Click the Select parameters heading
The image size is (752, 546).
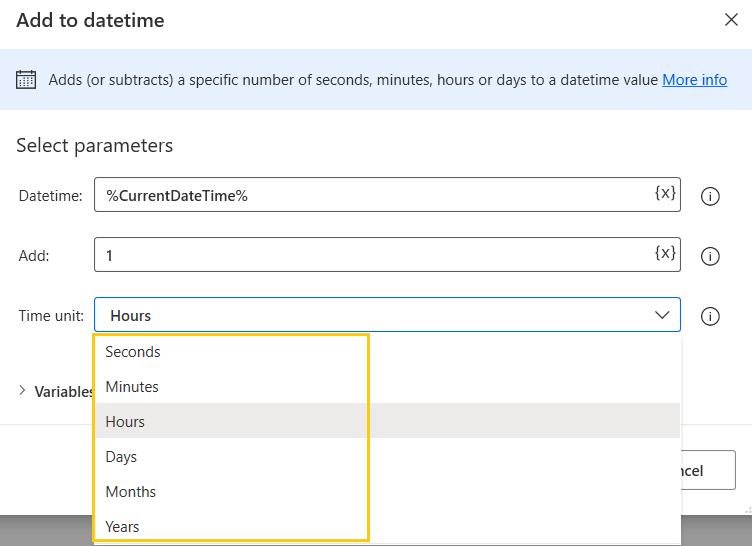(94, 145)
